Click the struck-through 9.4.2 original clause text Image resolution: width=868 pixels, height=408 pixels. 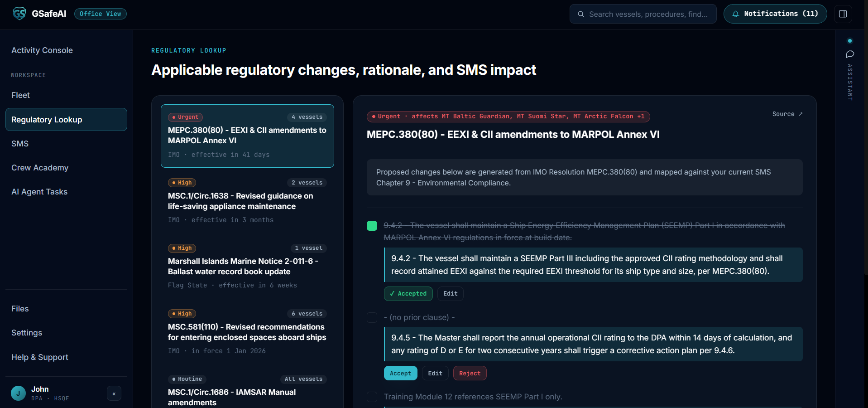point(585,232)
